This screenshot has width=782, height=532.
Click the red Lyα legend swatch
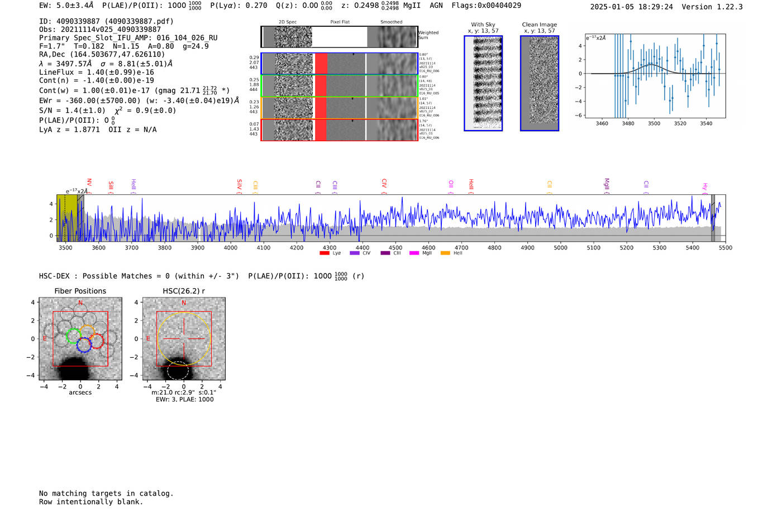[x=324, y=253]
